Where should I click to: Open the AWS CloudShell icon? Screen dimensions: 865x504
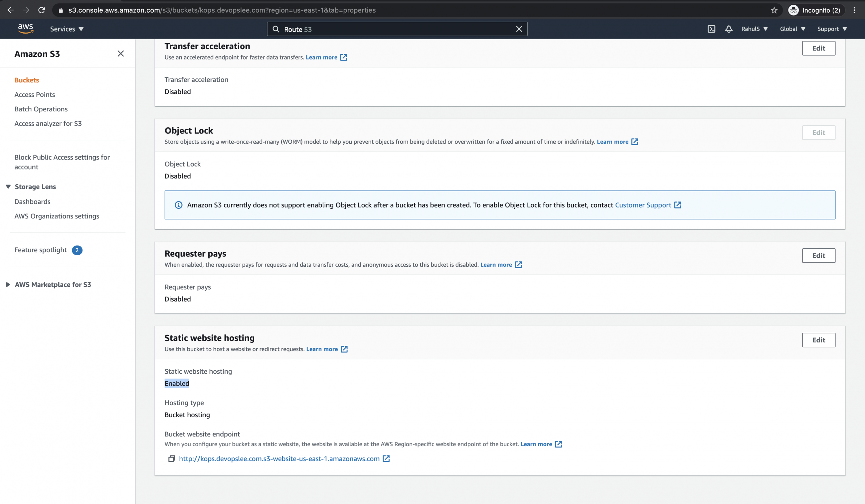[711, 29]
